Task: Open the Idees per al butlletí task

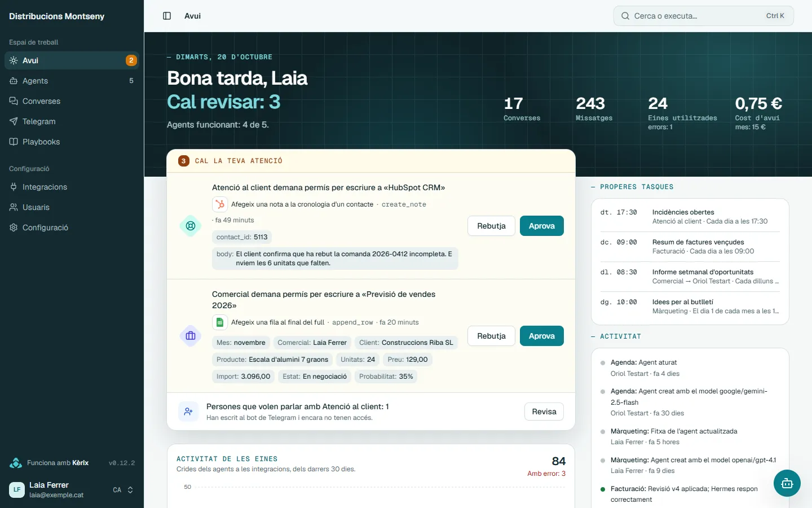Action: 690,306
